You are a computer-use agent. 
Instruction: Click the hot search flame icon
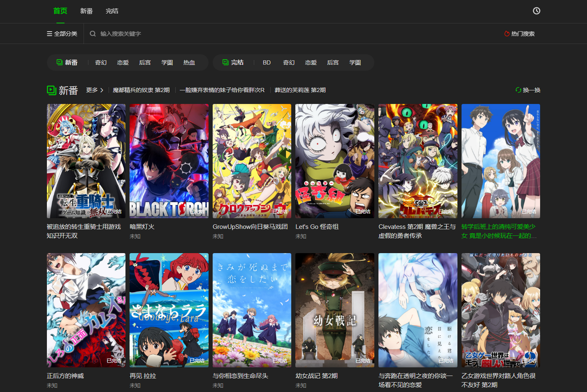pyautogui.click(x=507, y=34)
